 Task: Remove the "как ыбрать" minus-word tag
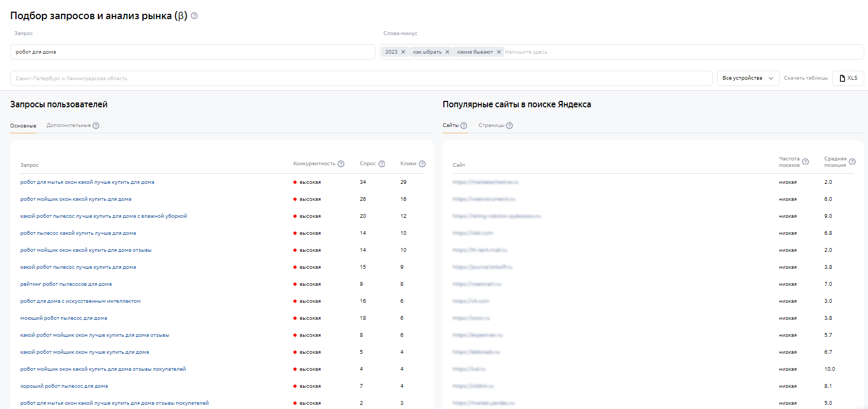click(447, 52)
